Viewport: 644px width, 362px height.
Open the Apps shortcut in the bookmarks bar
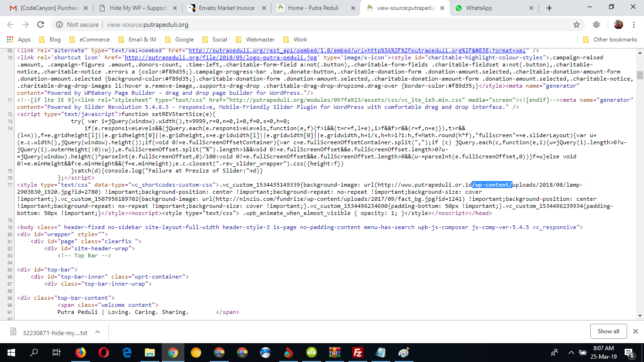pos(19,40)
